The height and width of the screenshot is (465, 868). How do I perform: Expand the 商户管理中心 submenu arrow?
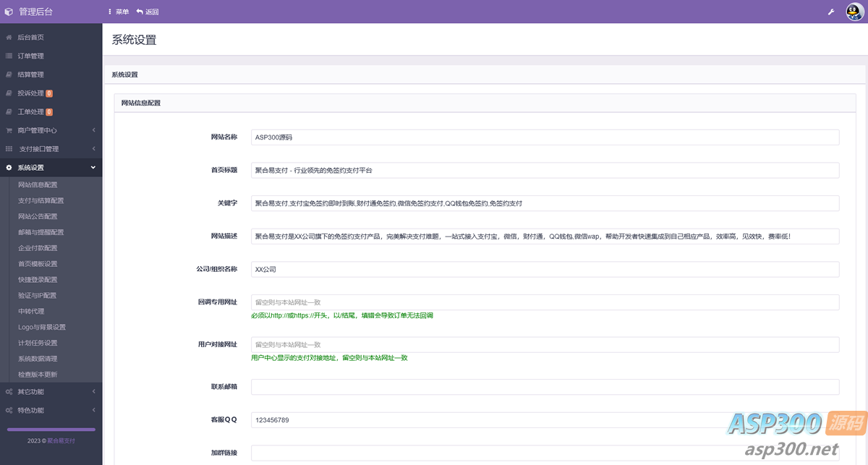pos(93,131)
